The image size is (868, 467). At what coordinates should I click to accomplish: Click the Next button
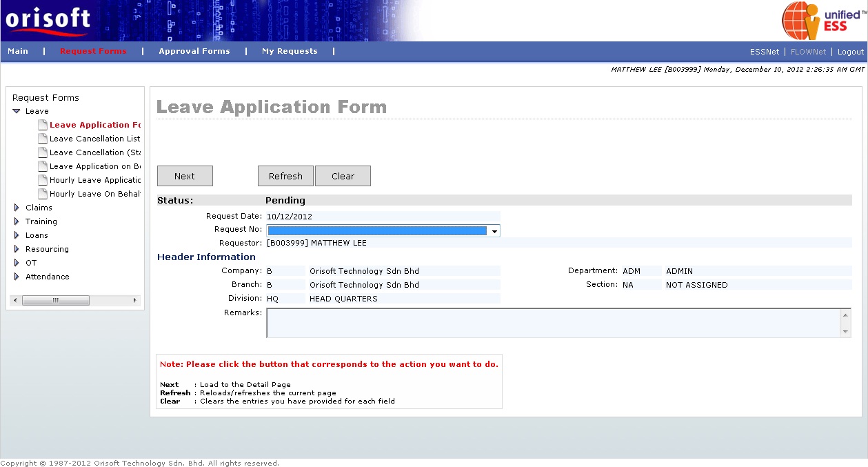pos(185,176)
